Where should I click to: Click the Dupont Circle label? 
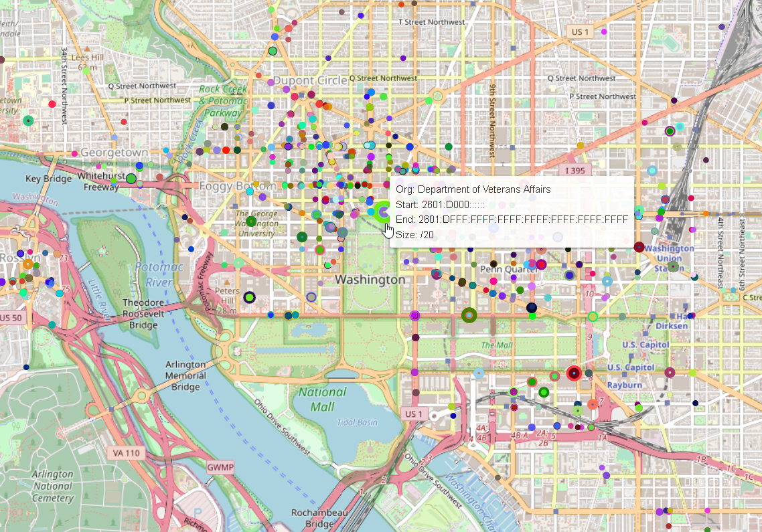click(x=310, y=80)
